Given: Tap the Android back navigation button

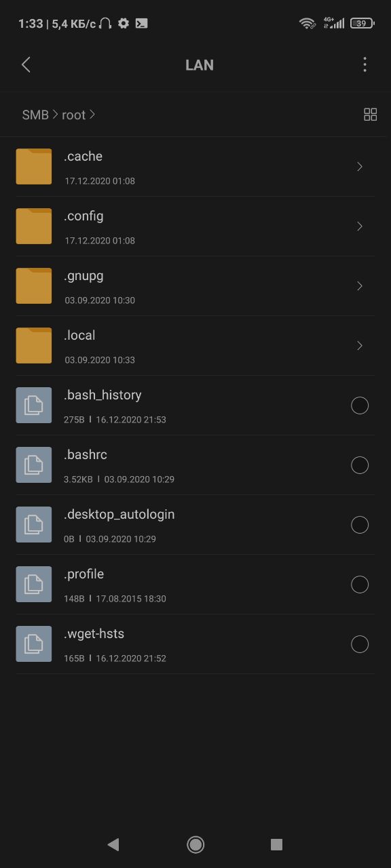Looking at the screenshot, I should pos(113,844).
